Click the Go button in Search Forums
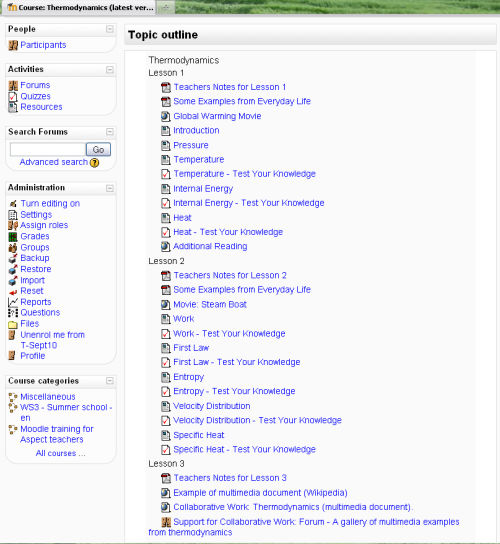Image resolution: width=500 pixels, height=544 pixels. click(98, 150)
